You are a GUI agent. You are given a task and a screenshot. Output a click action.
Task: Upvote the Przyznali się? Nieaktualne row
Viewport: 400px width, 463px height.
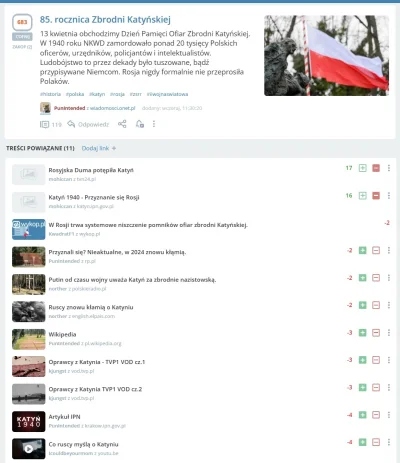(362, 250)
